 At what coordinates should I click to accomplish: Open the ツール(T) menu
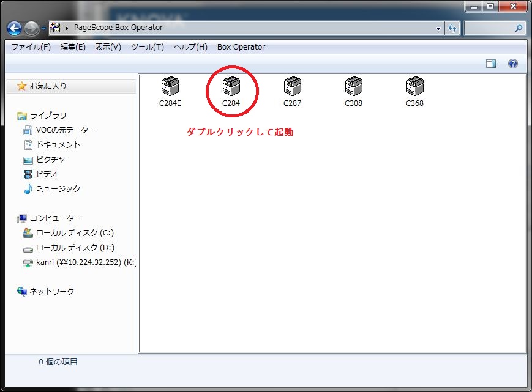tap(147, 47)
